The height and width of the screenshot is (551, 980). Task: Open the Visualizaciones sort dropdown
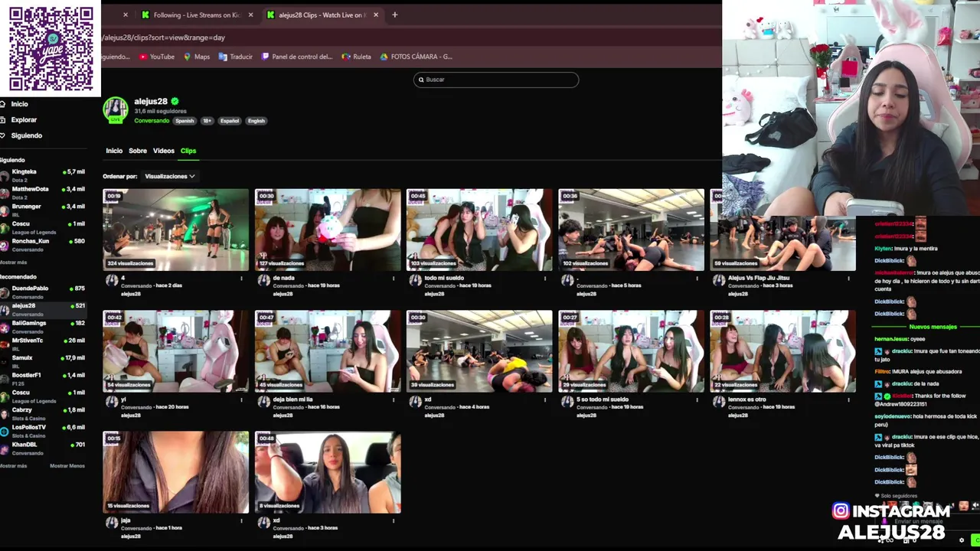[170, 177]
